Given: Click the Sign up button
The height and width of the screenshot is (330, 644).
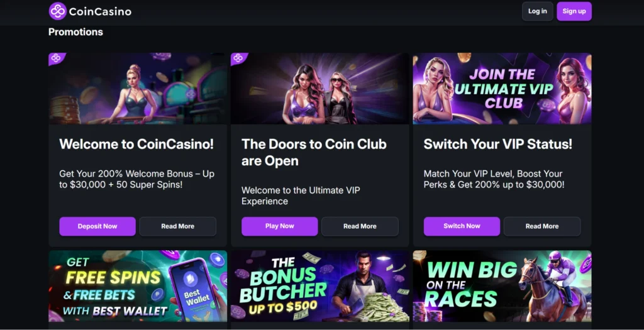Looking at the screenshot, I should point(574,11).
